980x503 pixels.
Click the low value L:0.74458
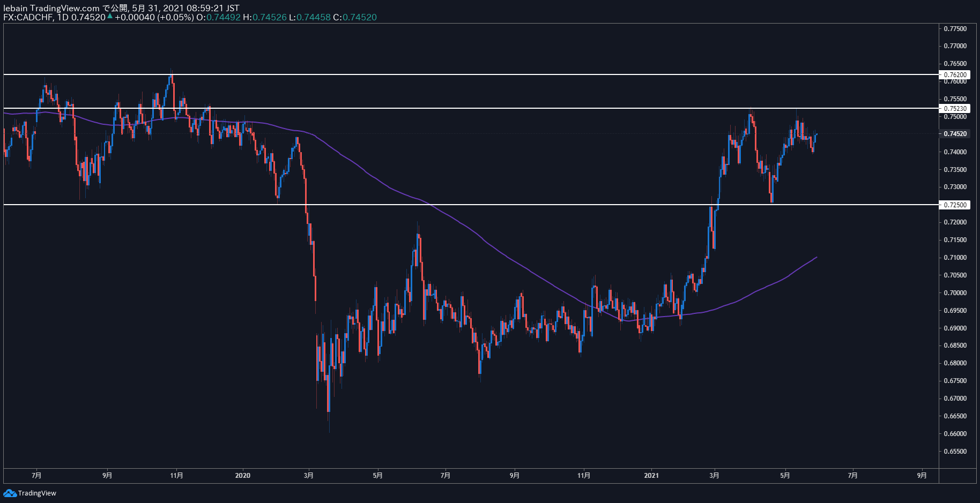(310, 17)
